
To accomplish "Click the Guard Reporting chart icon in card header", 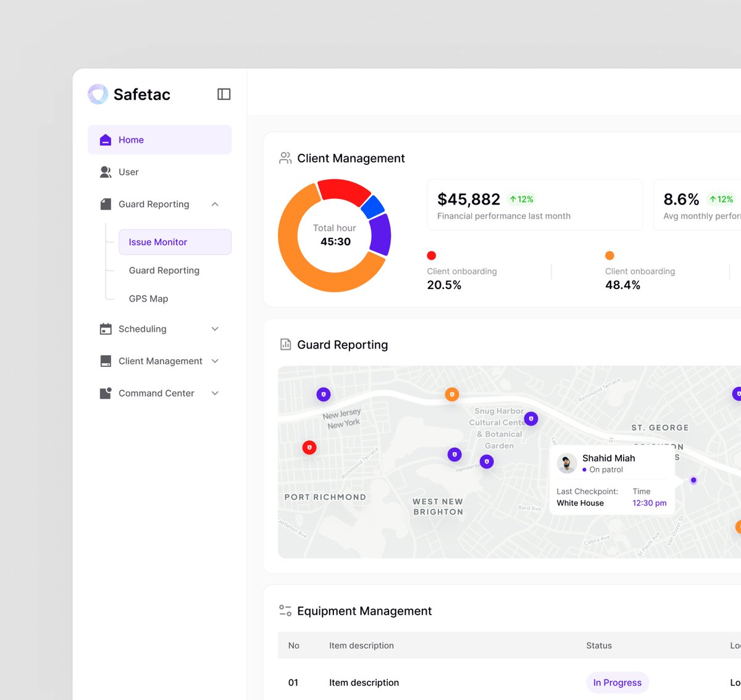I will pyautogui.click(x=285, y=344).
